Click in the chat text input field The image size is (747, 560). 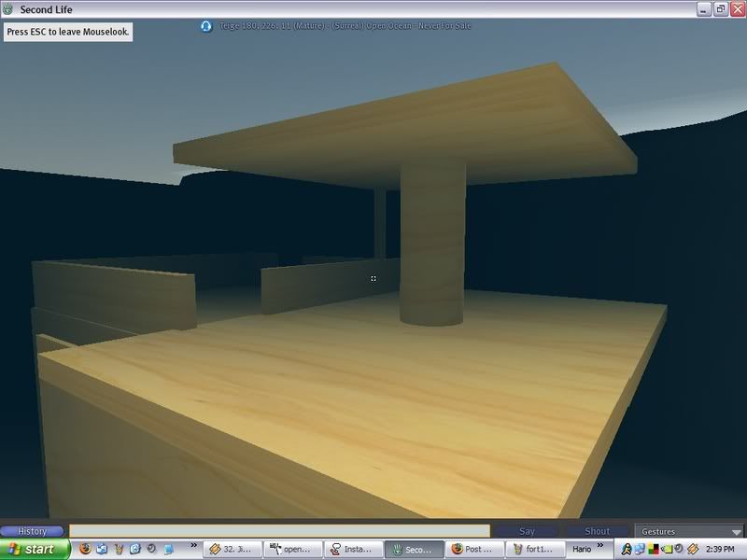click(x=280, y=531)
